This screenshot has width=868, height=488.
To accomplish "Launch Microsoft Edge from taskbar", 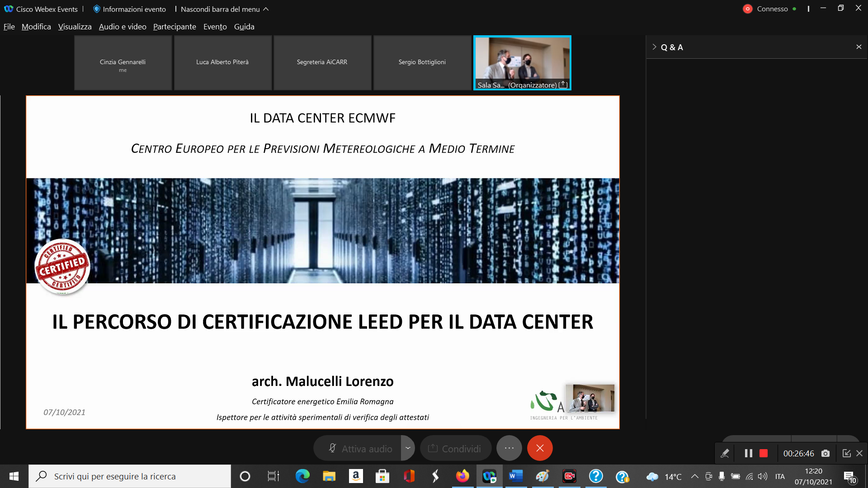I will coord(302,476).
